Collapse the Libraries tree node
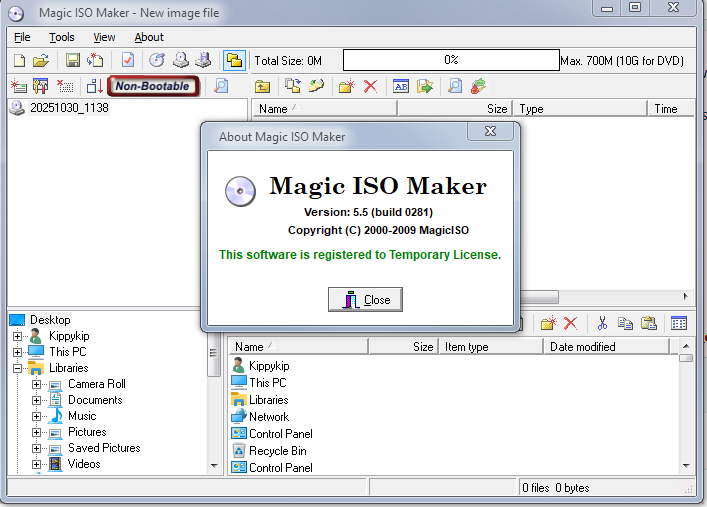Image resolution: width=707 pixels, height=507 pixels. pyautogui.click(x=17, y=368)
